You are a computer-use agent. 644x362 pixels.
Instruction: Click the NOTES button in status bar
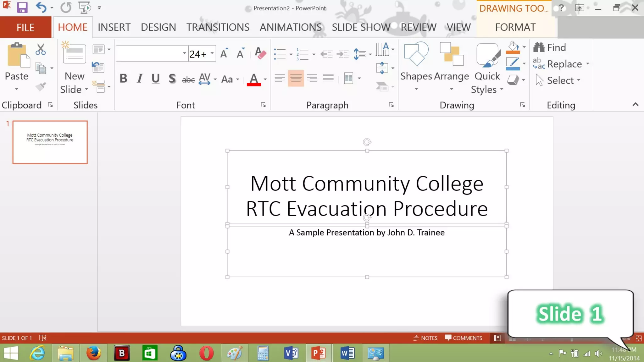(425, 338)
